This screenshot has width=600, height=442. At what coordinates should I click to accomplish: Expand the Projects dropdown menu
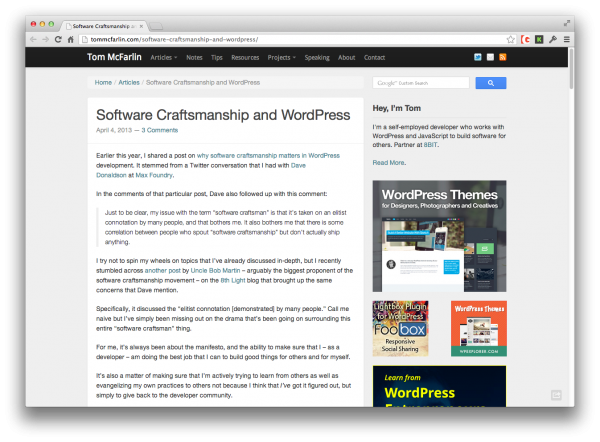282,57
